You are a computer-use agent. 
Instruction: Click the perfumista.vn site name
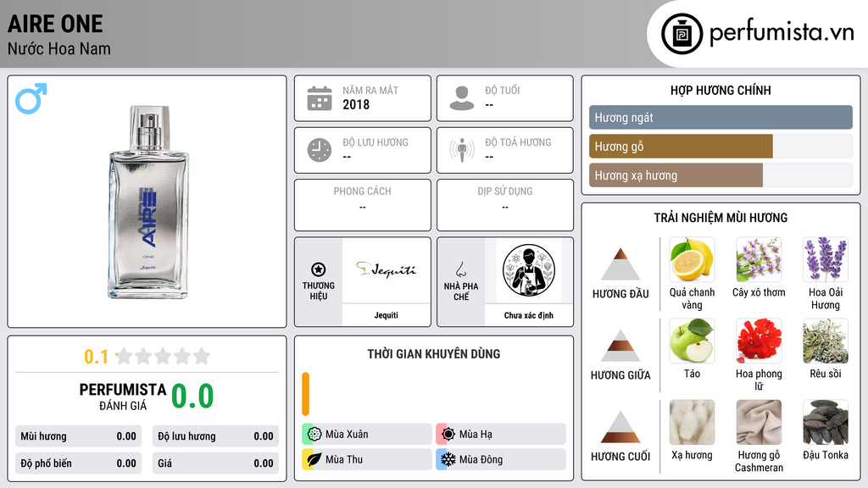coord(782,33)
